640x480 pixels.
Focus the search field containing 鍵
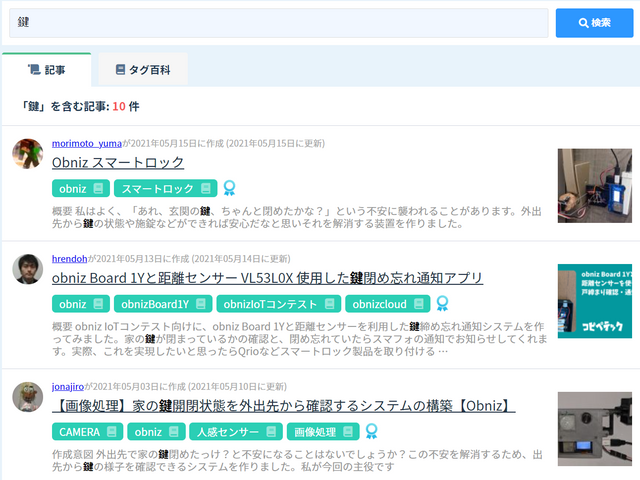pos(278,23)
